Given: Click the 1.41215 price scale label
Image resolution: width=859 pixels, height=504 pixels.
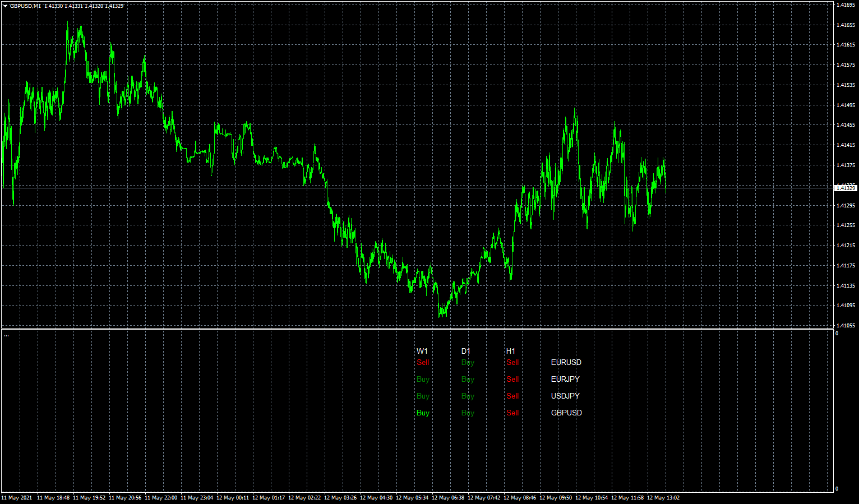Looking at the screenshot, I should click(846, 245).
